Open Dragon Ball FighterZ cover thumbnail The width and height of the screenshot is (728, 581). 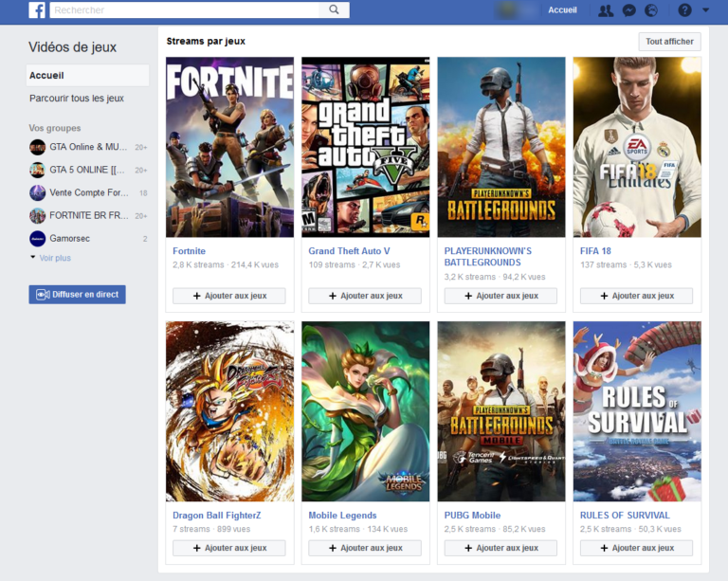click(229, 411)
